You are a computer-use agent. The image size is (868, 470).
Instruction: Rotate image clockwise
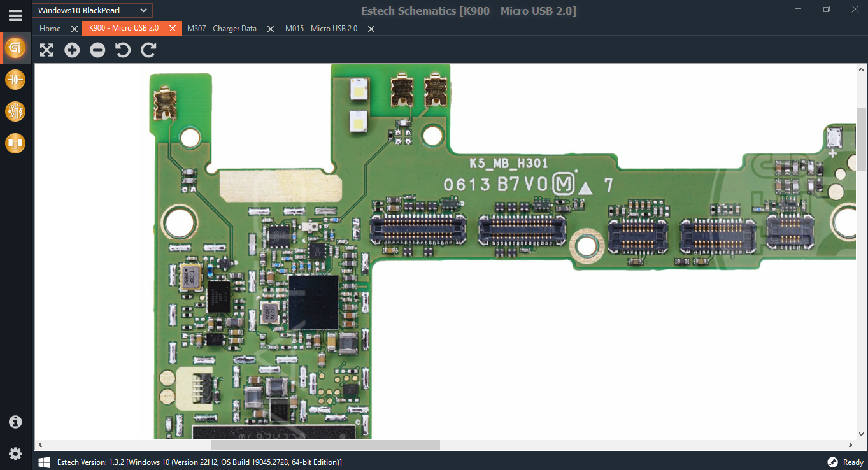148,50
